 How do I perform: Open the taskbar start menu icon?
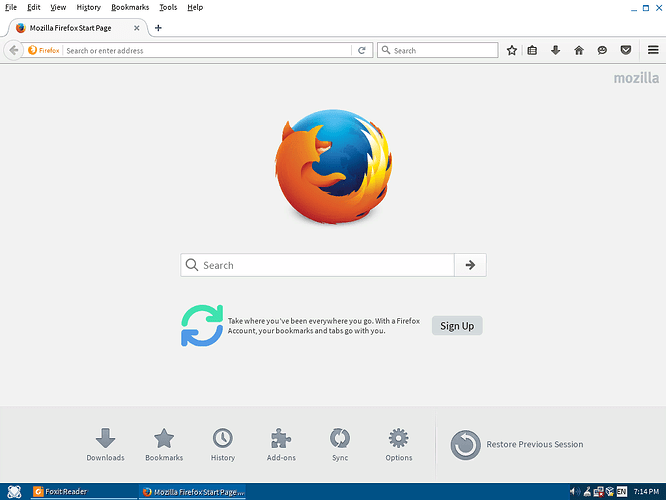14,492
